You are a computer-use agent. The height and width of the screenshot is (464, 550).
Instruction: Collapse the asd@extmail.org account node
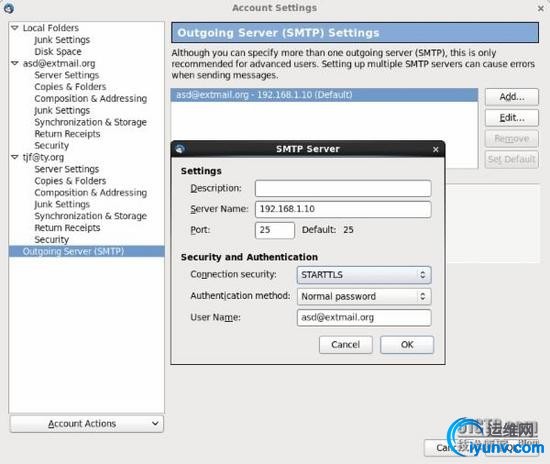15,63
